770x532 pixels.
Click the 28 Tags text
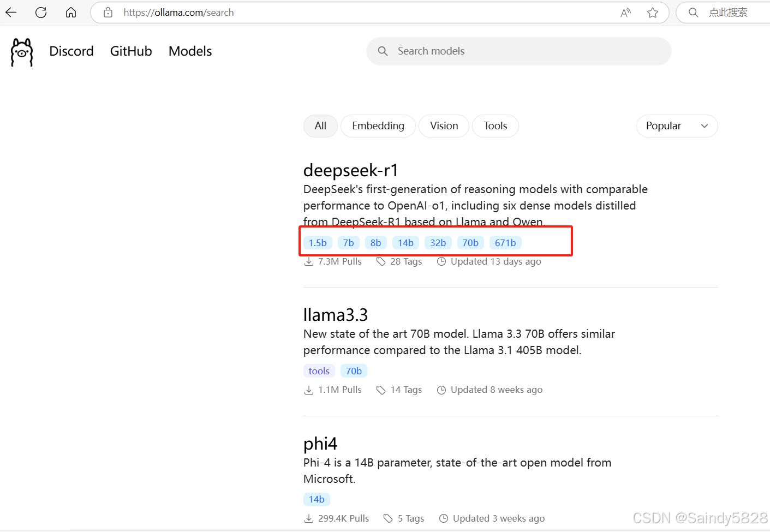pos(406,261)
